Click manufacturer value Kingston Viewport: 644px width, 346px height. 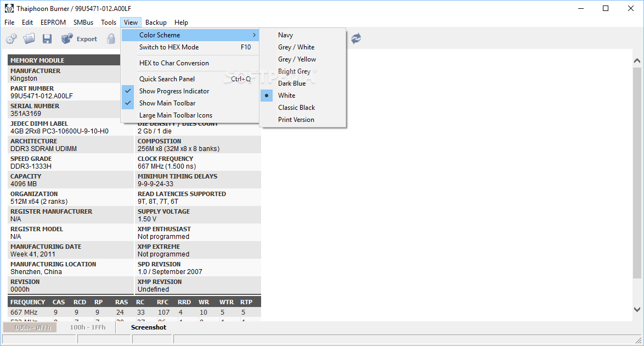[x=24, y=79]
